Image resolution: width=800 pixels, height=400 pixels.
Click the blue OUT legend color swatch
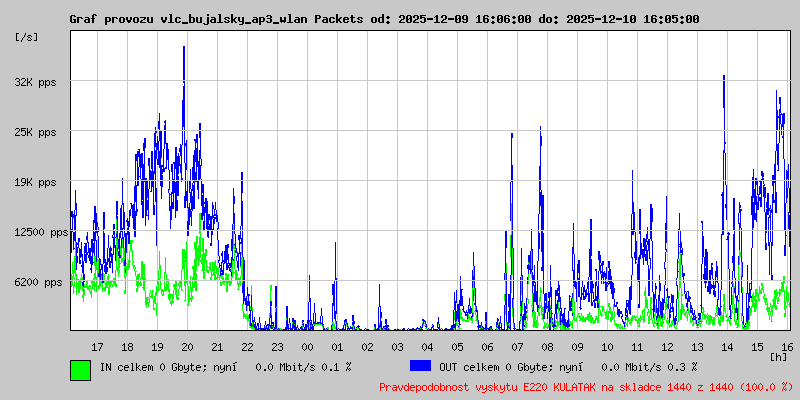click(420, 366)
